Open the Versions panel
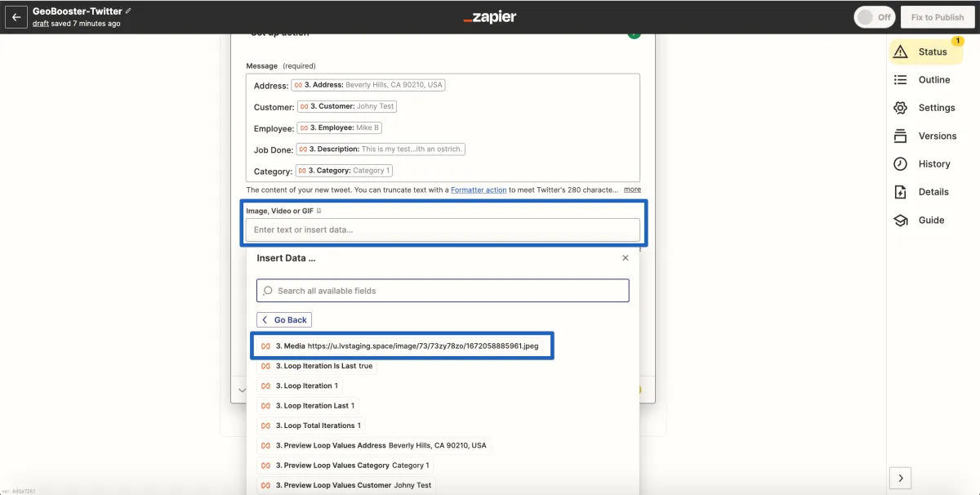This screenshot has height=495, width=980. 926,136
